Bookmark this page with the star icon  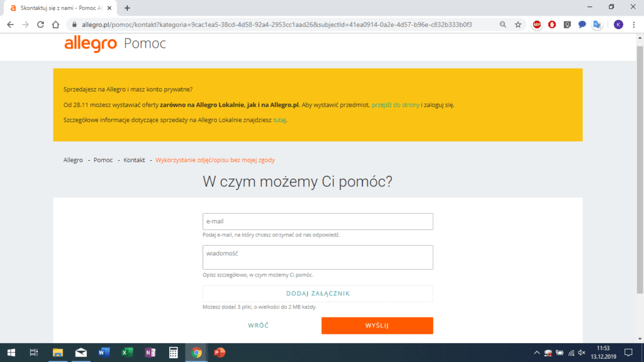click(518, 25)
